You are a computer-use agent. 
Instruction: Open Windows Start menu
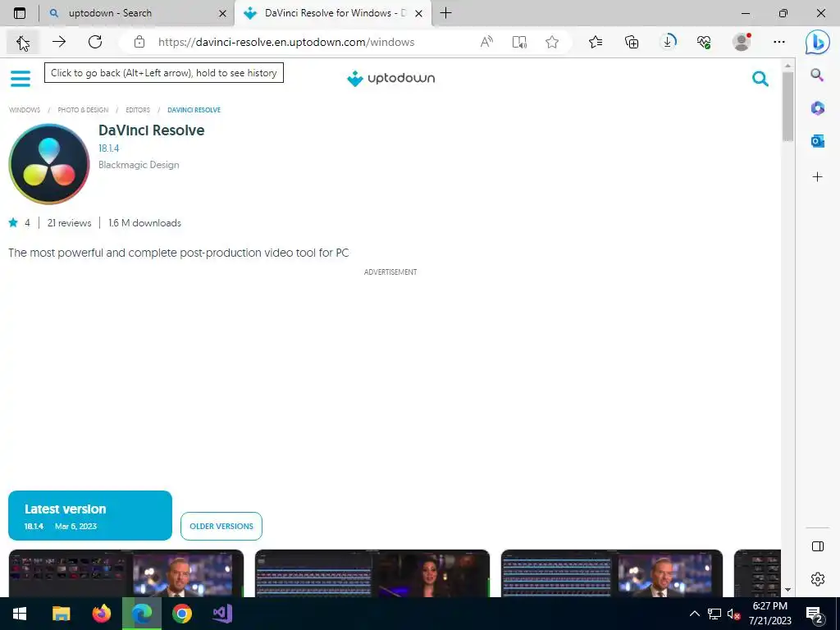click(x=20, y=614)
